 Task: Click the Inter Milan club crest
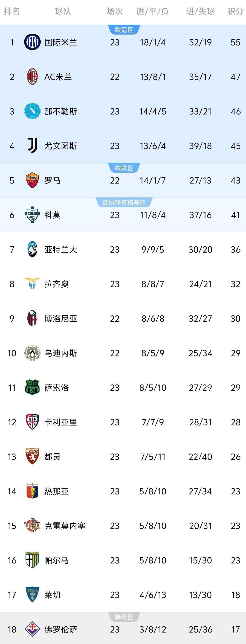point(32,42)
